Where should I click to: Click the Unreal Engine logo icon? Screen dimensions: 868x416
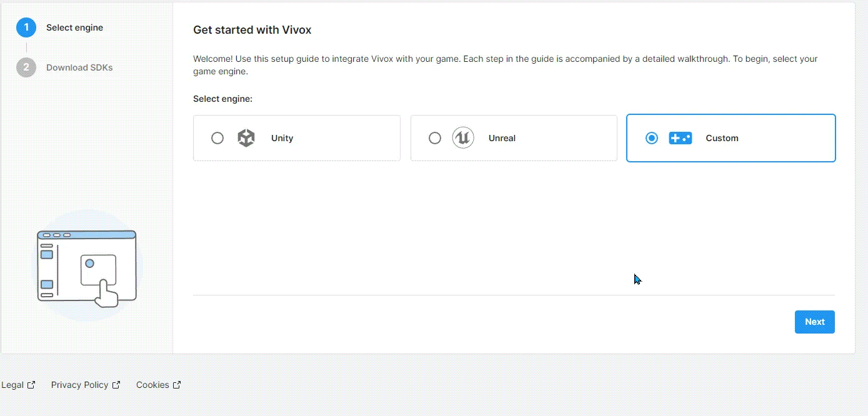pyautogui.click(x=462, y=138)
